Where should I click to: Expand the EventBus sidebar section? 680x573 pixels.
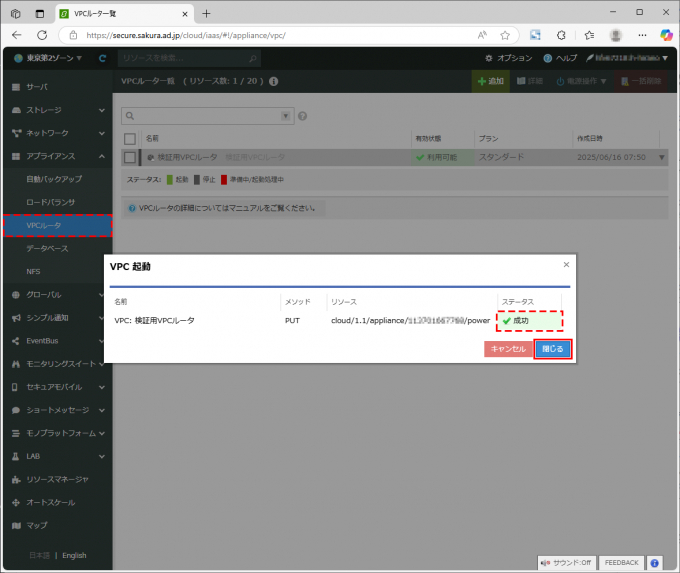click(x=58, y=341)
